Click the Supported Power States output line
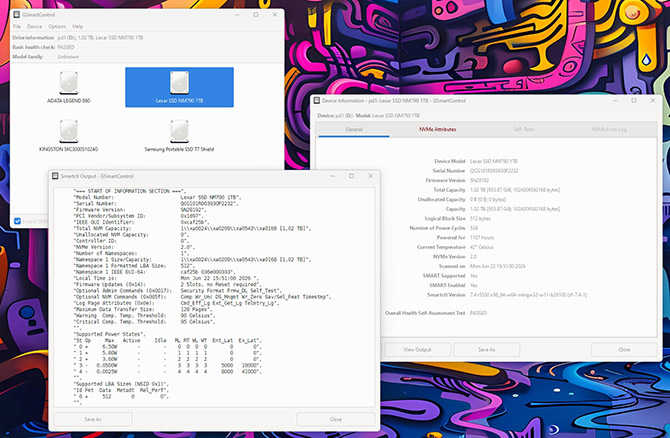 click(x=110, y=334)
